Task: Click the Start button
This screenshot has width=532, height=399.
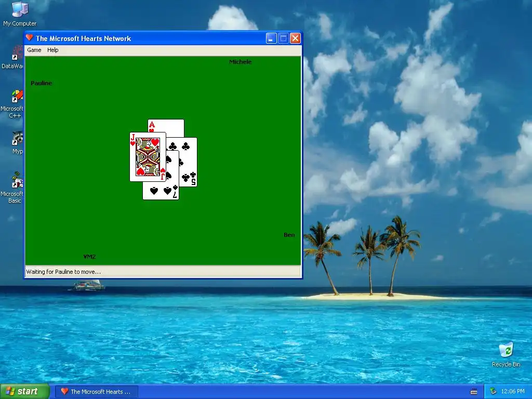Action: [x=25, y=391]
